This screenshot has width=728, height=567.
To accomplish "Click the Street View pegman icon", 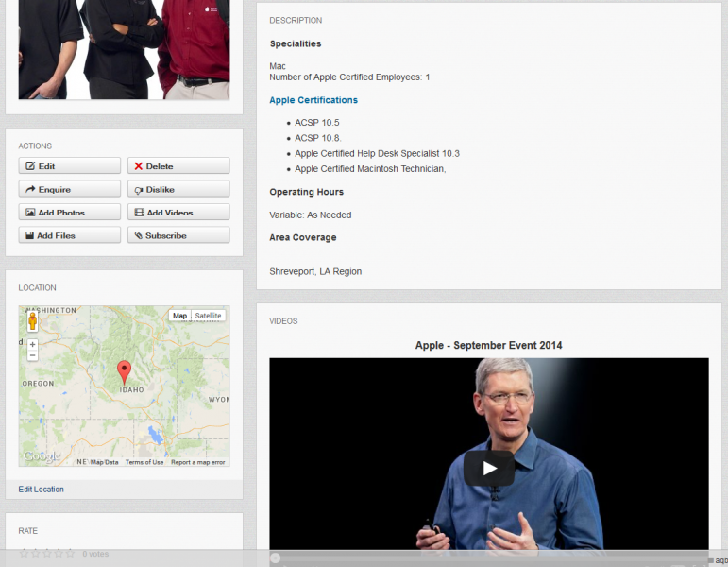I will [32, 321].
